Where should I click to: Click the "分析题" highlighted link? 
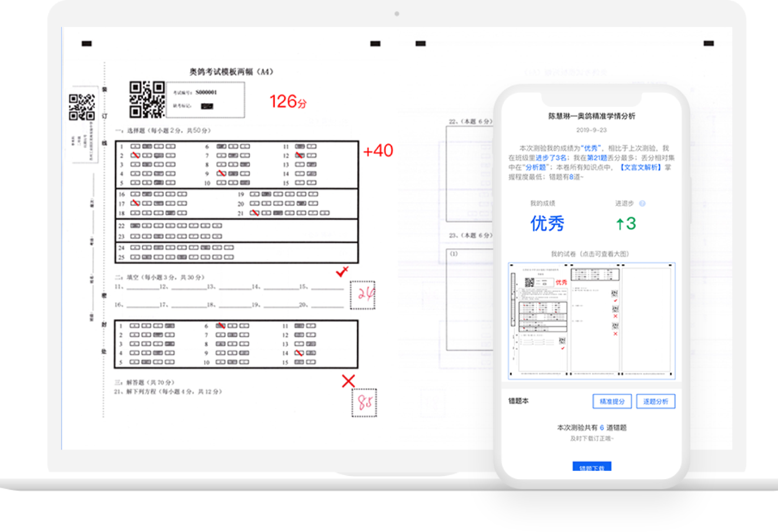point(536,167)
